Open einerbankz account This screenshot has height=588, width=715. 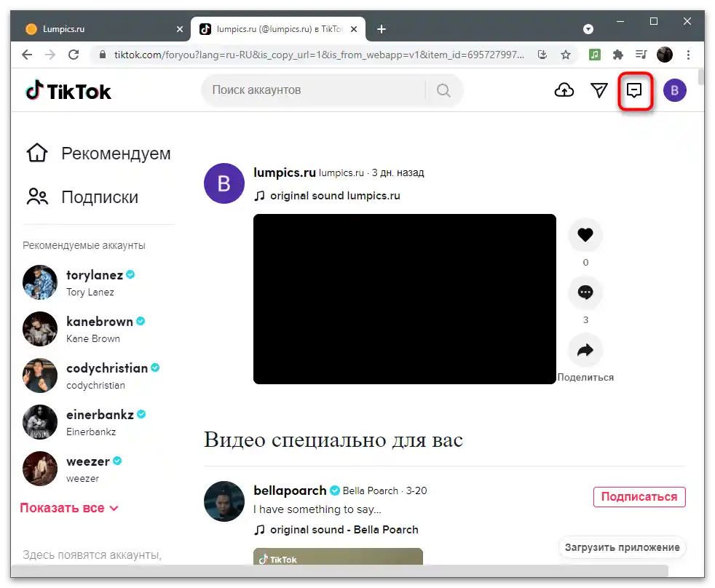pyautogui.click(x=100, y=414)
